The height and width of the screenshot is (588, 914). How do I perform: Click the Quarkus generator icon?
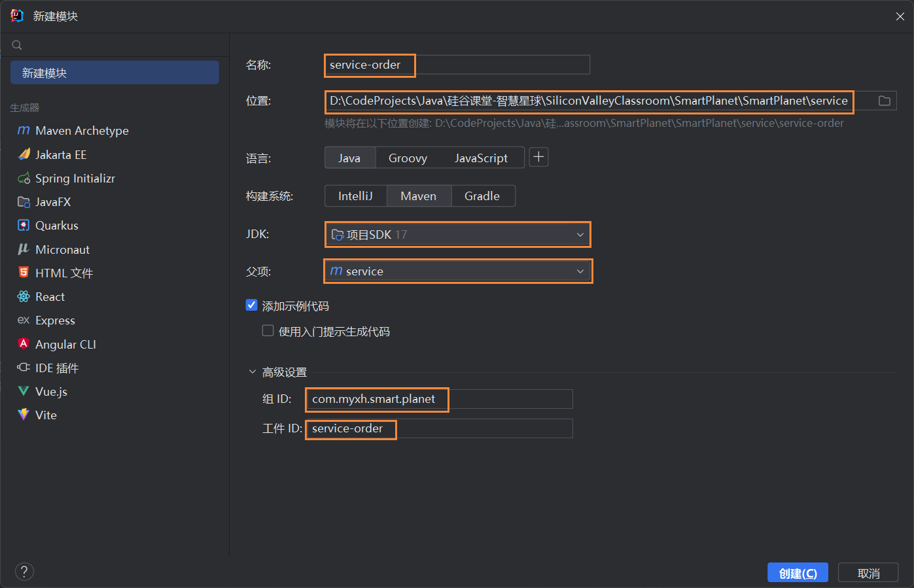24,225
